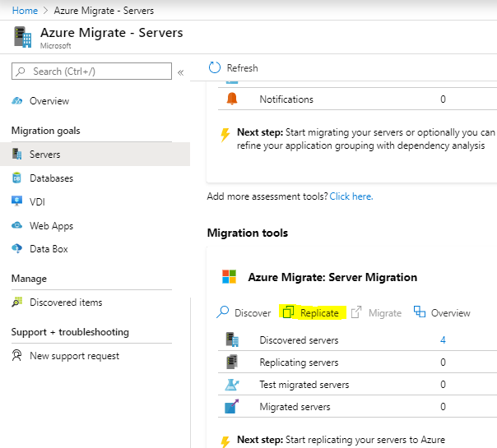Screen dimensions: 497x448
Task: Click the 'Click here.' assessment tools link
Action: (x=351, y=196)
